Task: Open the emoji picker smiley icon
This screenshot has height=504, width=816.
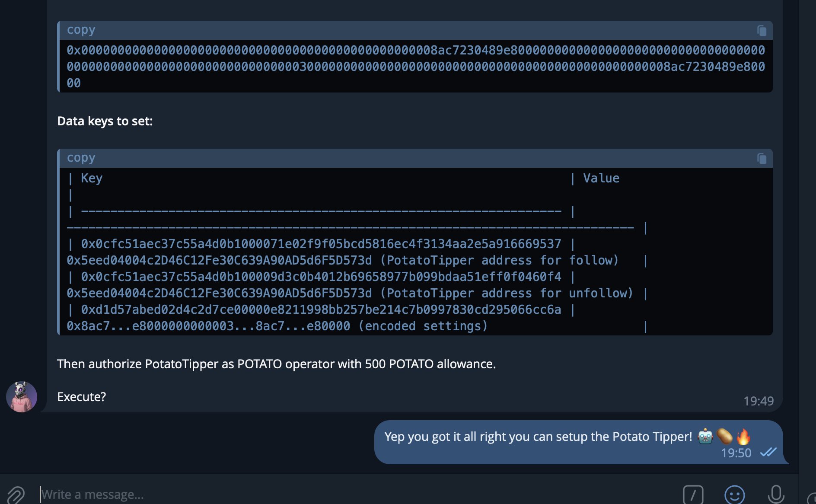Action: coord(734,494)
